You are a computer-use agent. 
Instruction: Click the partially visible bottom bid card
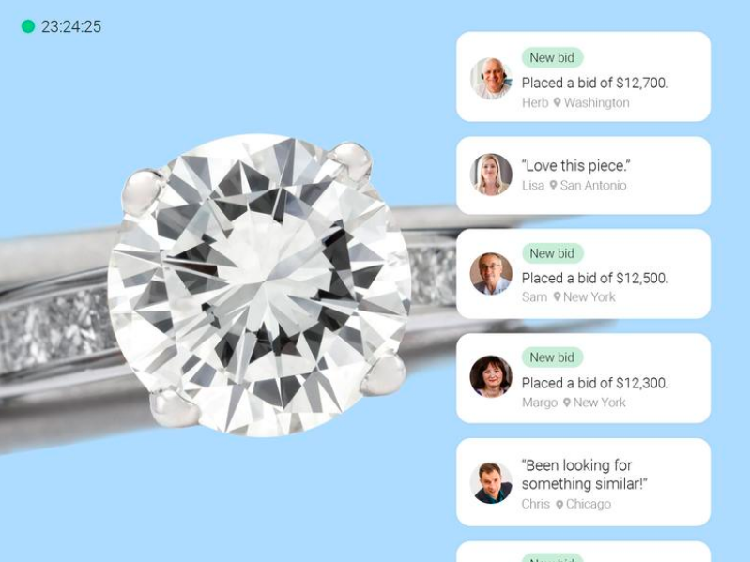coord(584,551)
